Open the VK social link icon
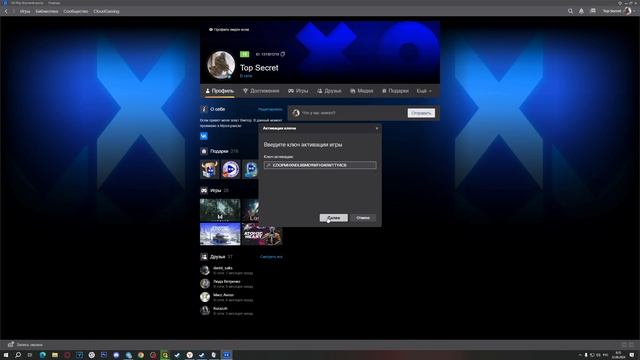640x360 pixels. [204, 136]
